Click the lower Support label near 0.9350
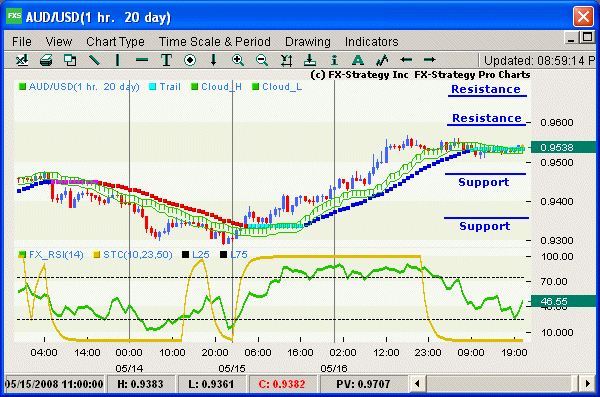The image size is (600, 397). [485, 226]
